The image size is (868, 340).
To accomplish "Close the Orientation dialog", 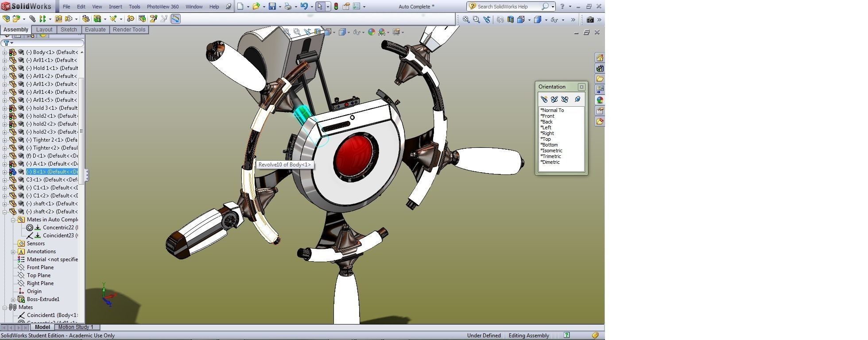I will pyautogui.click(x=581, y=87).
